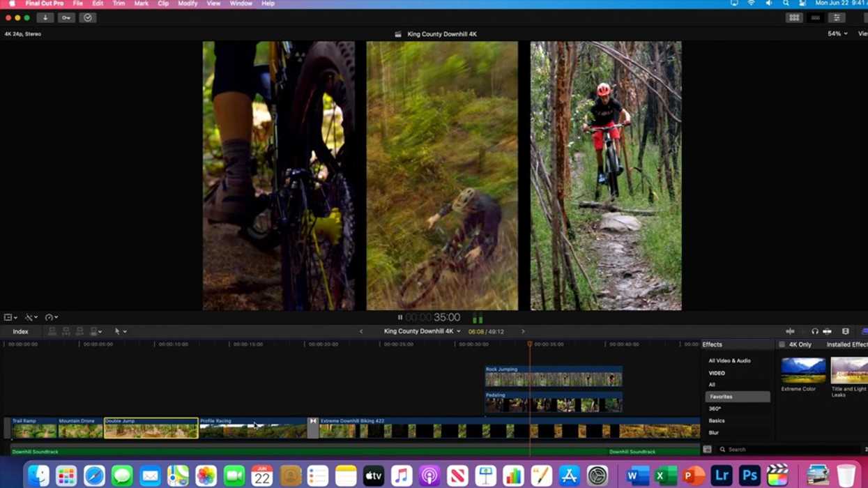Viewport: 868px width, 488px height.
Task: Launch Photoshop from the Dock
Action: pos(749,476)
